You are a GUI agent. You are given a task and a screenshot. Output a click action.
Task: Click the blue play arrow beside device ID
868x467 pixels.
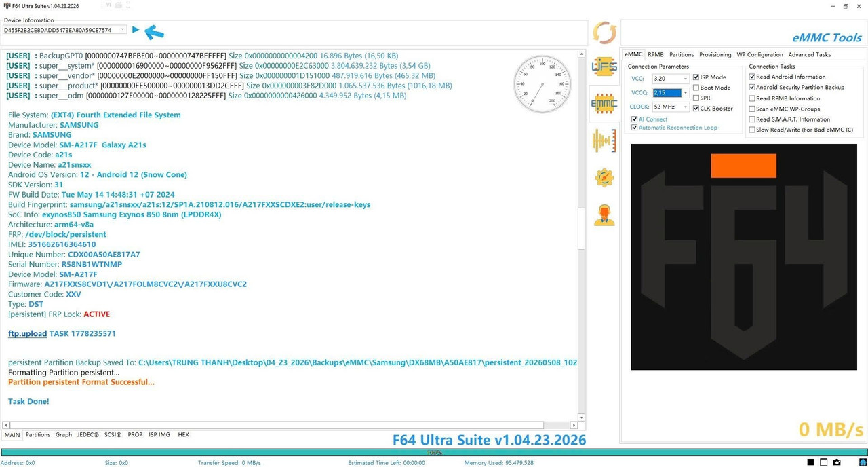pyautogui.click(x=136, y=30)
